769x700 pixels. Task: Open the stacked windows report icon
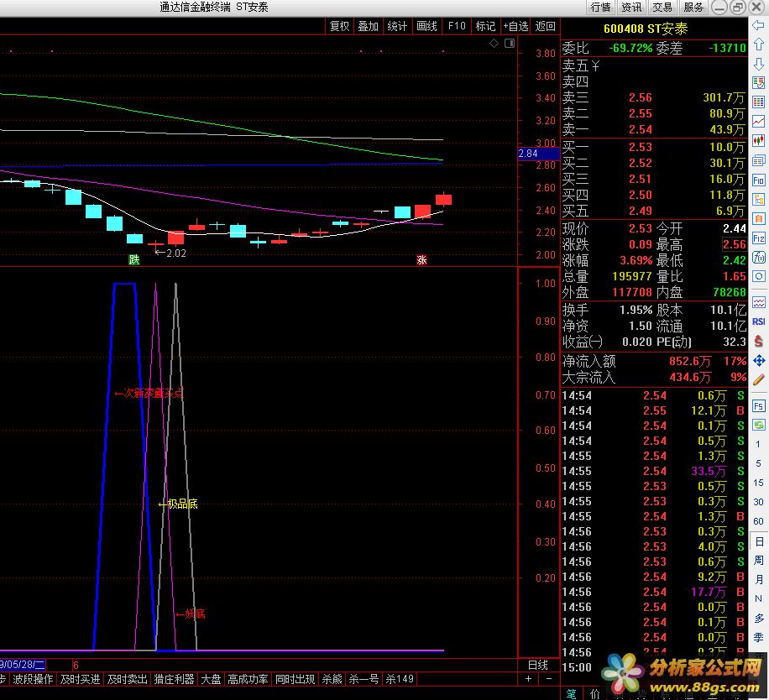(759, 160)
